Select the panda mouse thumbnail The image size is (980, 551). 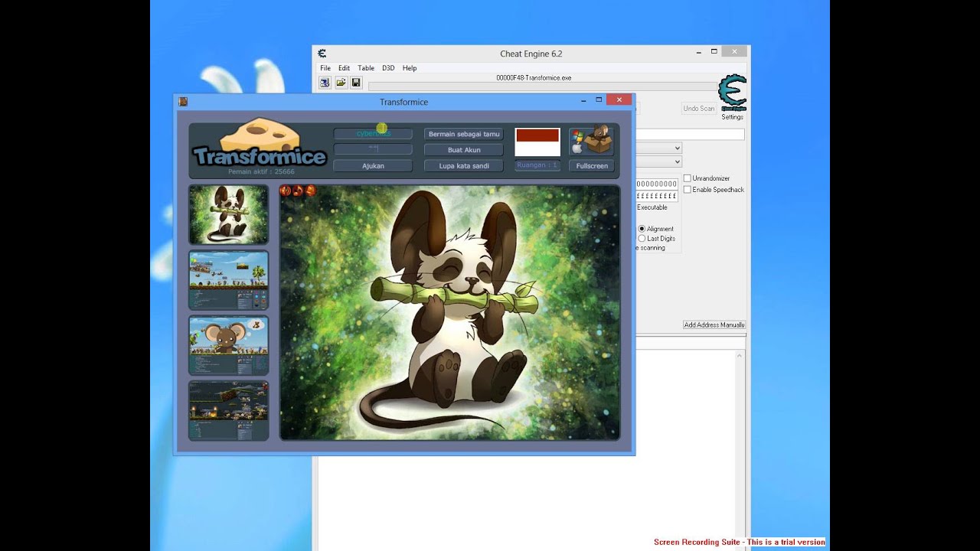pos(229,214)
